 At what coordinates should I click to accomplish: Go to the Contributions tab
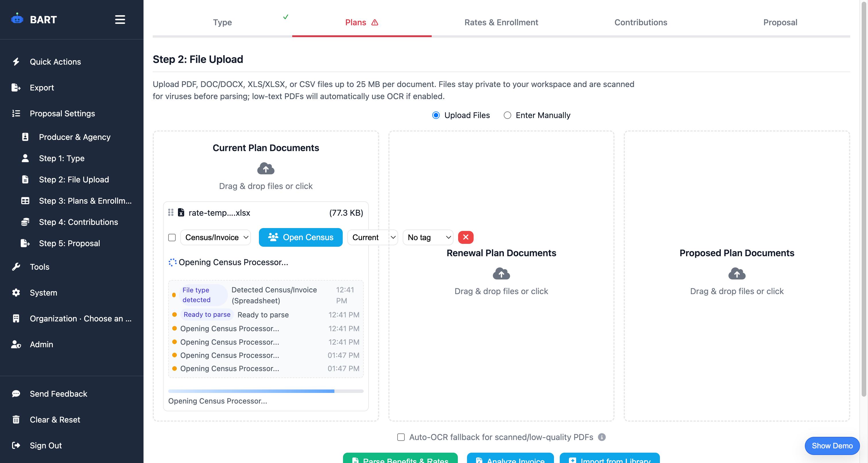coord(641,22)
